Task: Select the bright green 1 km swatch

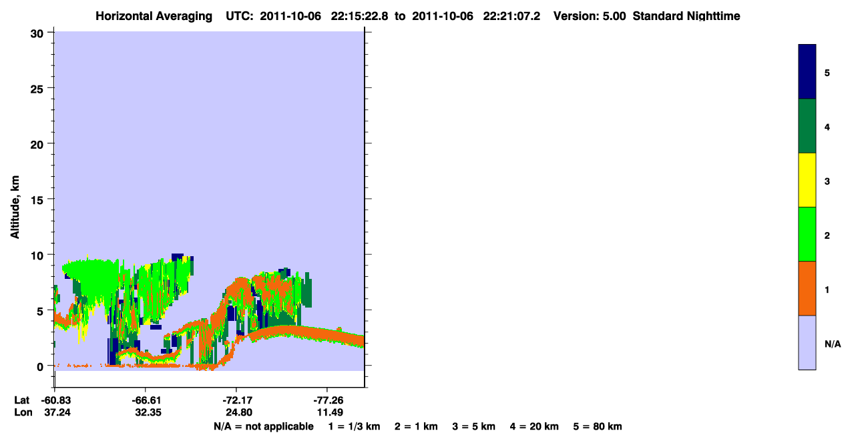Action: [807, 234]
